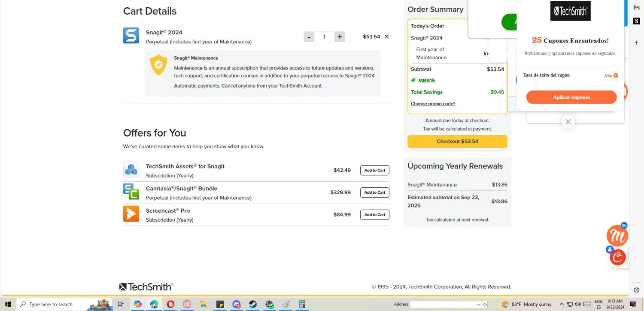Decrease Snagit quantity with minus button
The height and width of the screenshot is (311, 644).
(309, 37)
